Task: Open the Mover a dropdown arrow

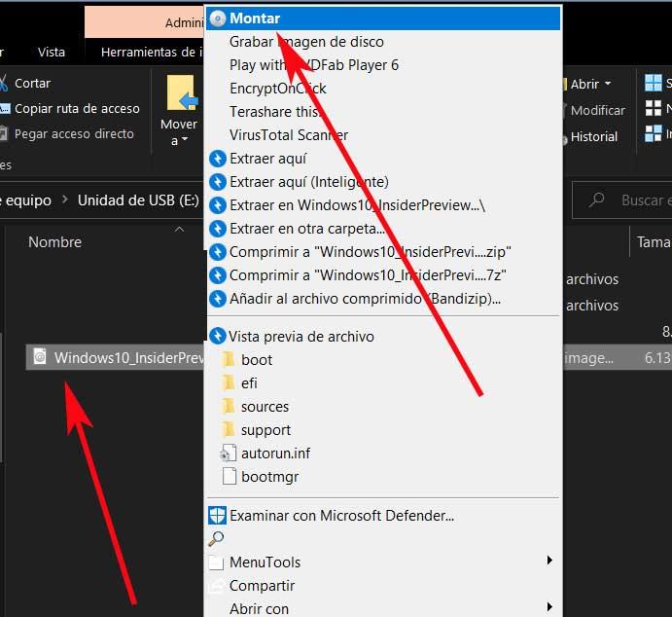Action: click(x=185, y=139)
